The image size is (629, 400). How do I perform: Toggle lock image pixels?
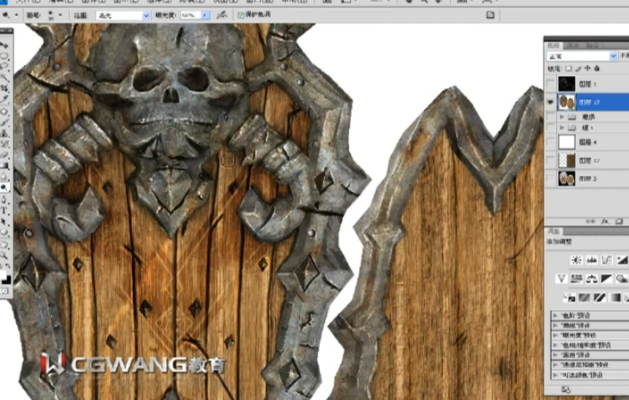pos(578,69)
